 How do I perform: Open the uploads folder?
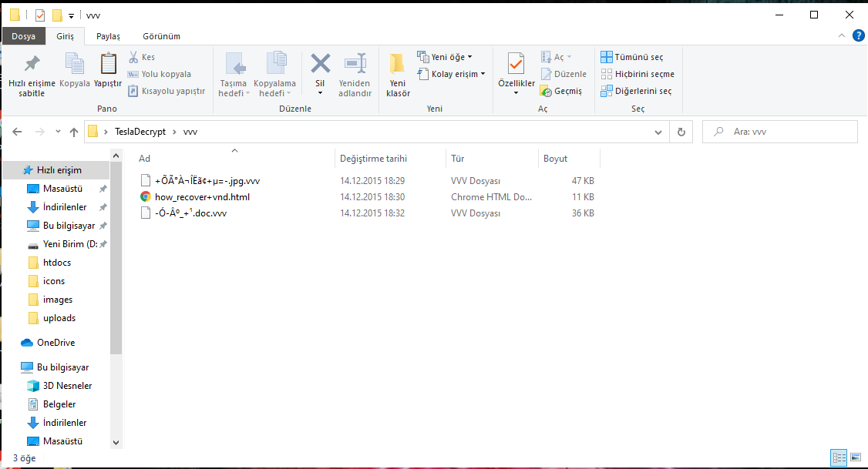[59, 318]
